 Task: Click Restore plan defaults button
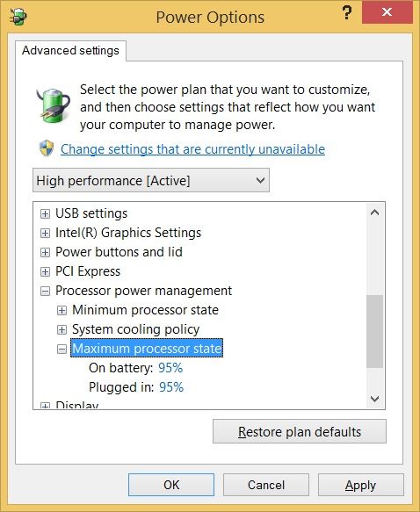pyautogui.click(x=300, y=431)
